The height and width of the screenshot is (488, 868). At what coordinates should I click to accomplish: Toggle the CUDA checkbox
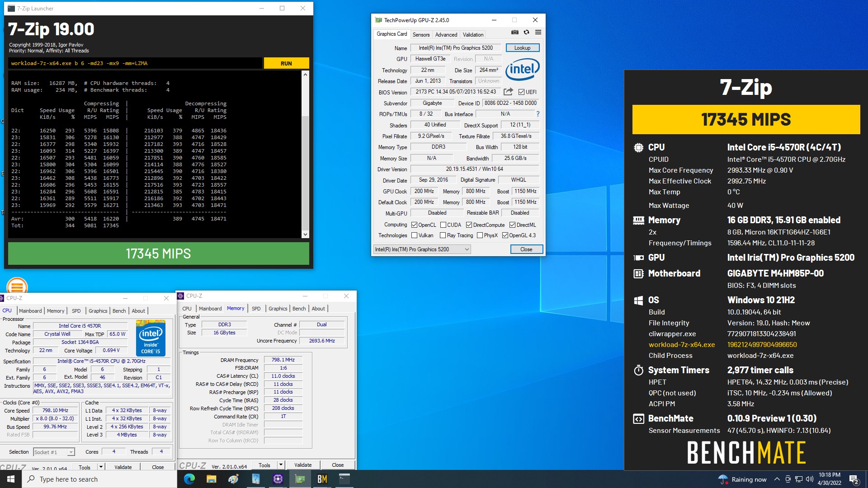click(443, 225)
